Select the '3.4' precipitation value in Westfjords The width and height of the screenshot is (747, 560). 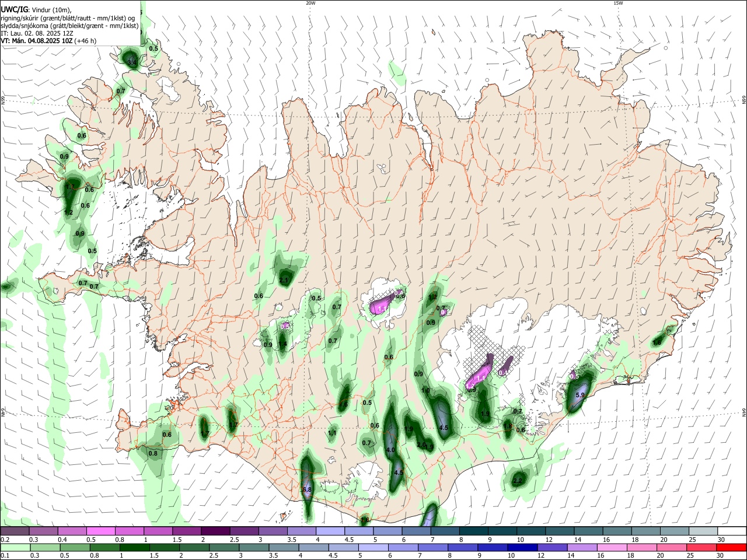pyautogui.click(x=131, y=61)
